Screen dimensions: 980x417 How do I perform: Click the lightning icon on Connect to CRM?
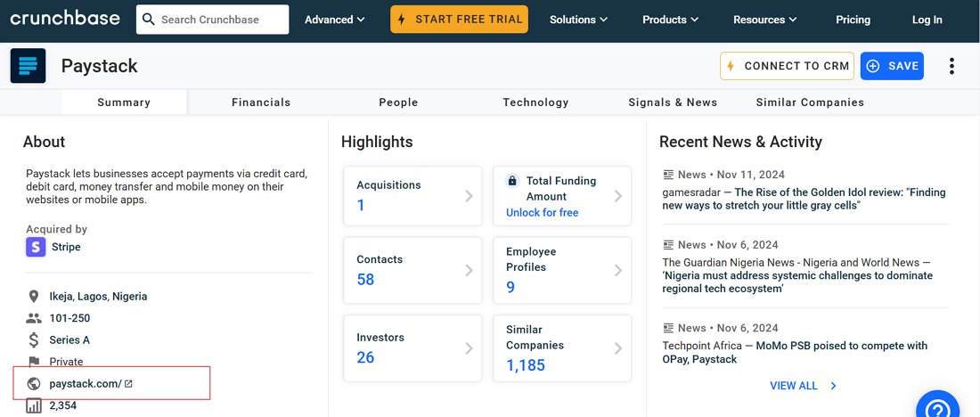pyautogui.click(x=731, y=66)
